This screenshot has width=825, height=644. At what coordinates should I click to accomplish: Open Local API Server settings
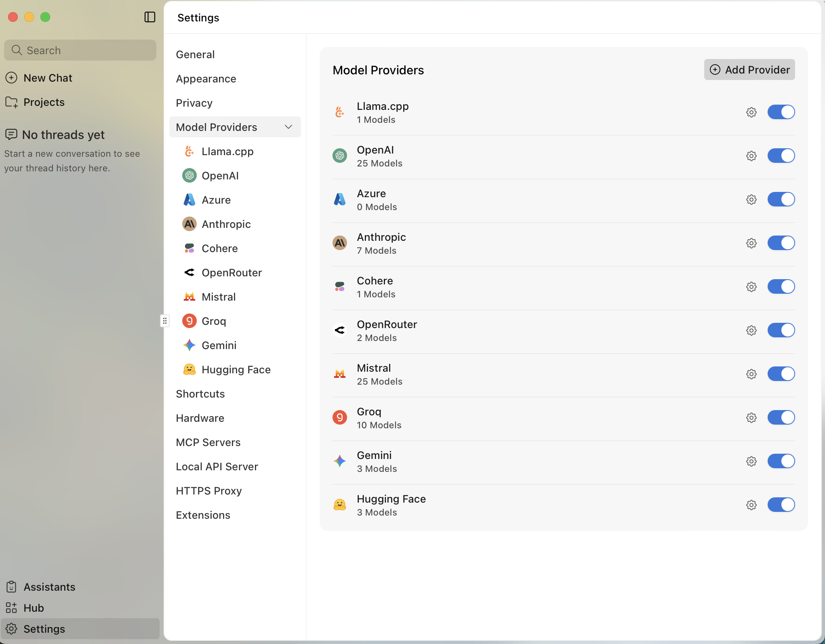[x=235, y=467]
